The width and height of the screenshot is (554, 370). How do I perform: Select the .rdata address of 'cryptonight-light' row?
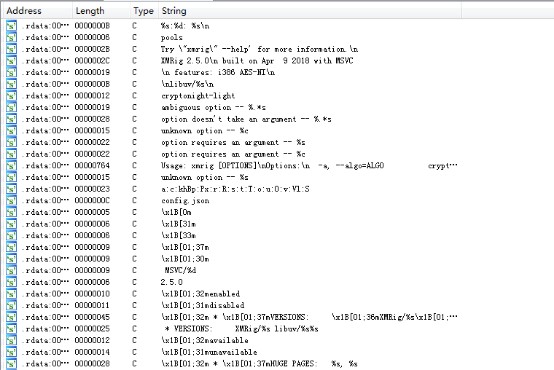tap(45, 96)
